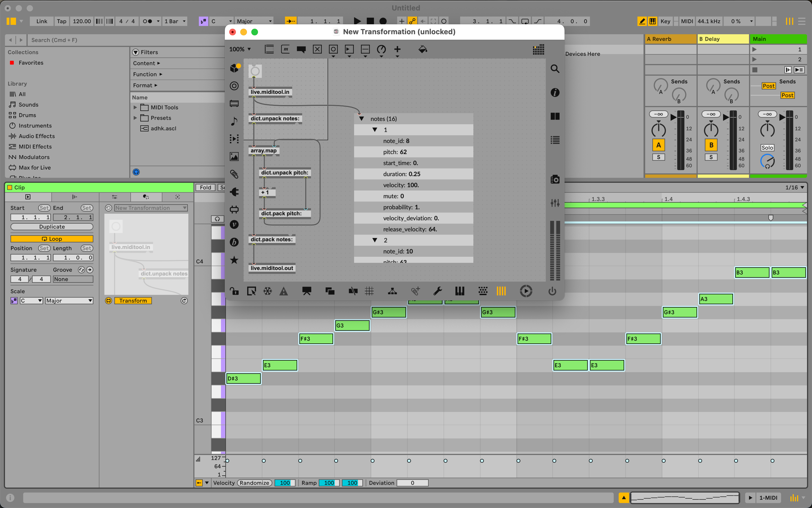Select Drums in browser library
This screenshot has height=508, width=812.
click(27, 115)
